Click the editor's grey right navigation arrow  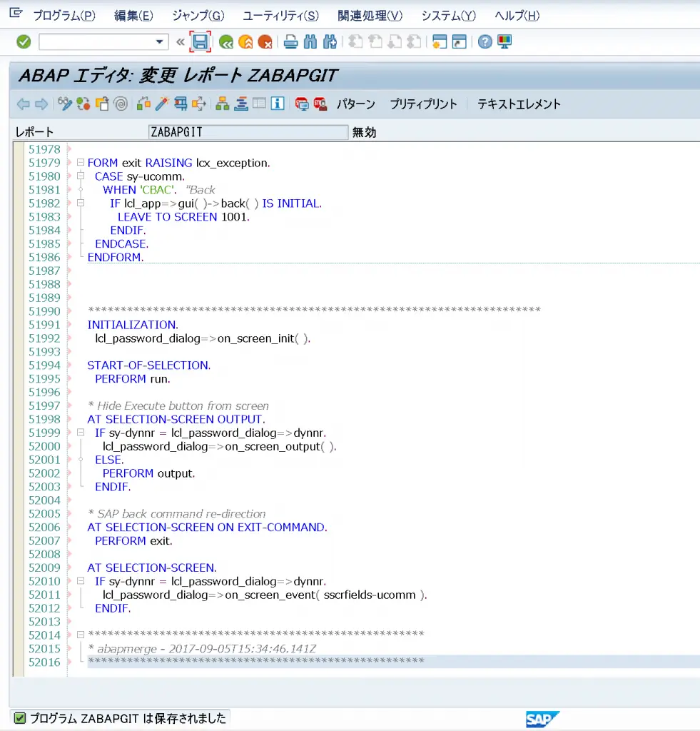tap(41, 104)
